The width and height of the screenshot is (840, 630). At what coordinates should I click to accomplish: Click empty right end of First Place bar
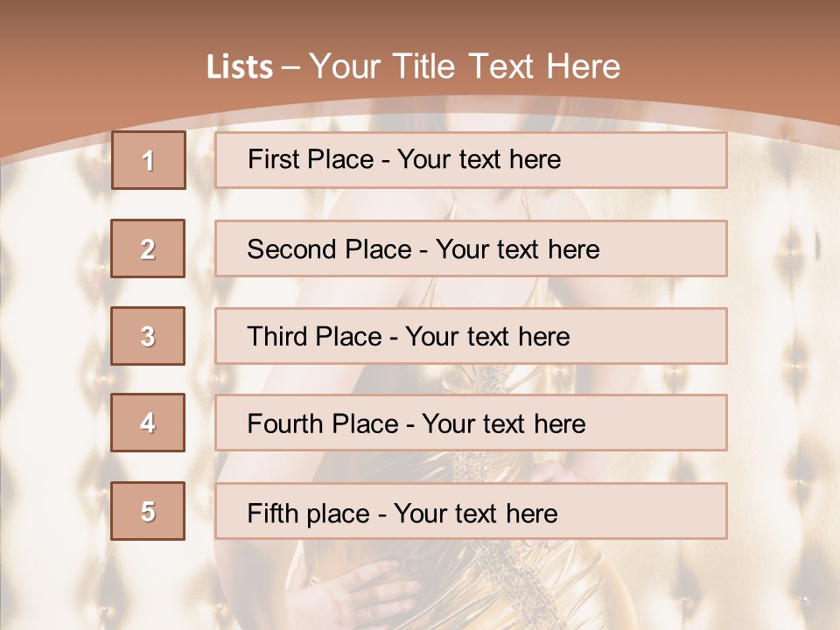[665, 160]
